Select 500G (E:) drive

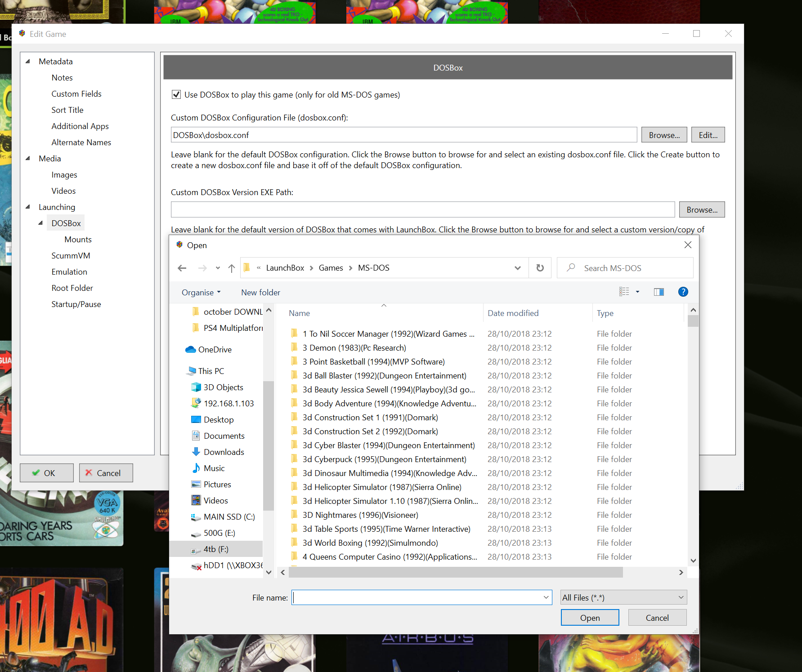click(x=213, y=533)
